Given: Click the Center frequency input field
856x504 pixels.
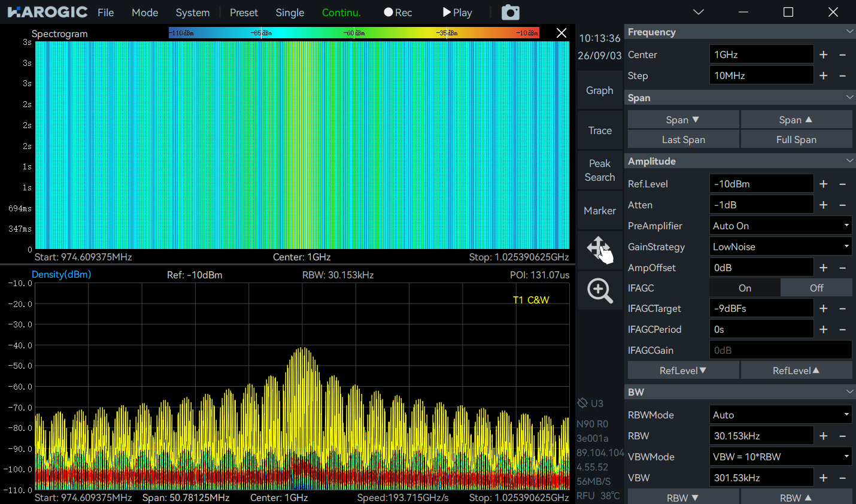Looking at the screenshot, I should tap(761, 54).
